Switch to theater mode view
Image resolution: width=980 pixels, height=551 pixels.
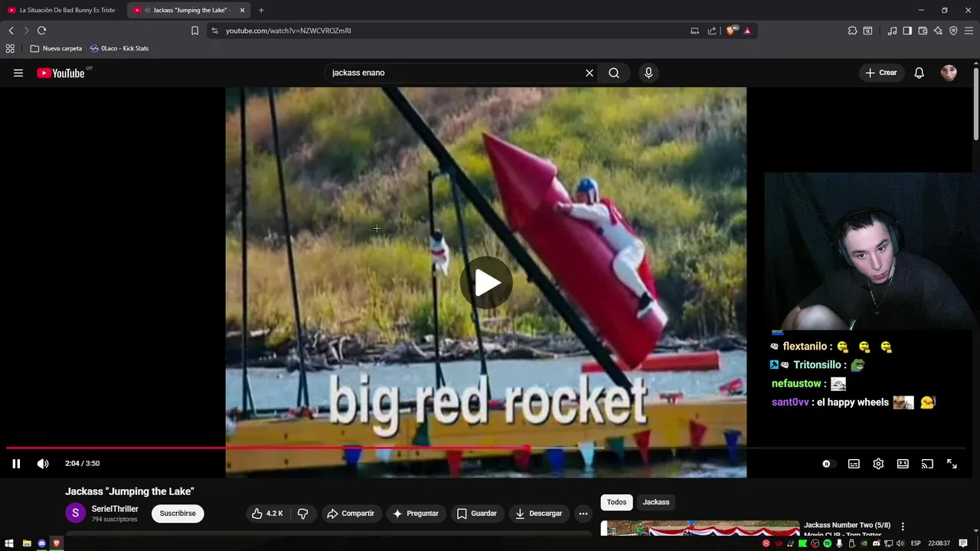903,464
